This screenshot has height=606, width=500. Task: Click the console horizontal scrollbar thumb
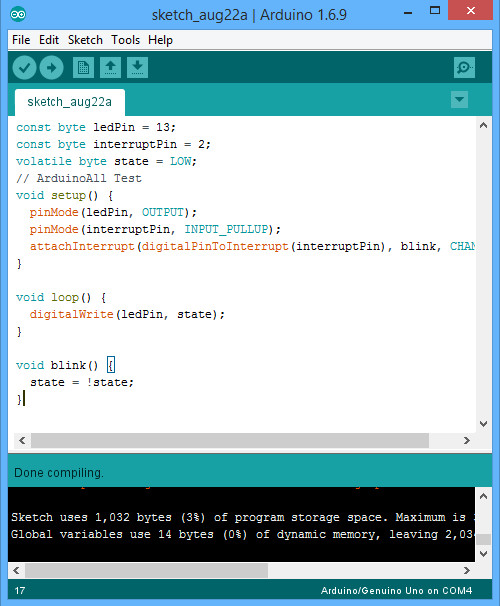point(146,570)
